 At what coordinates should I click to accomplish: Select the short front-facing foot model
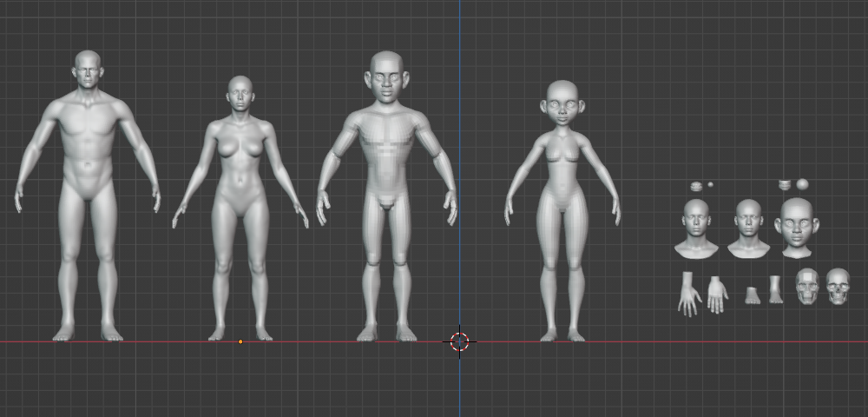(x=753, y=295)
